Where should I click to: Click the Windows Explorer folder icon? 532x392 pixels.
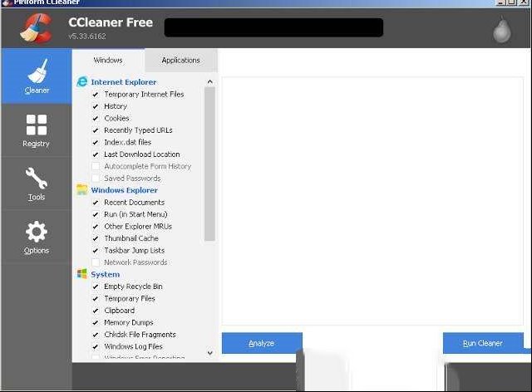pyautogui.click(x=81, y=190)
